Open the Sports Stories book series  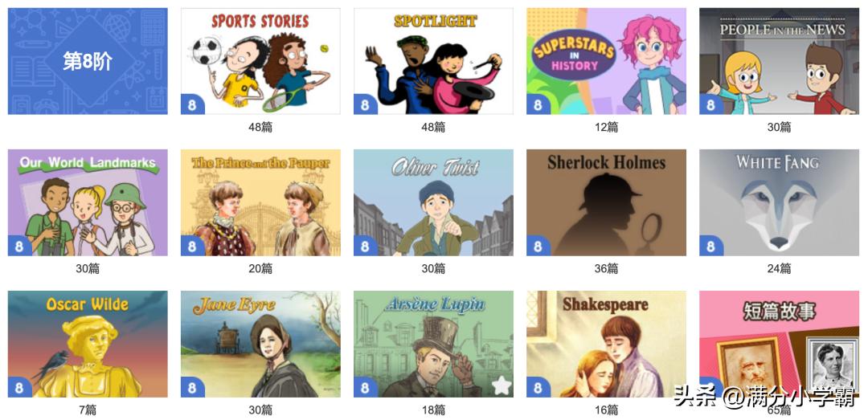click(260, 61)
